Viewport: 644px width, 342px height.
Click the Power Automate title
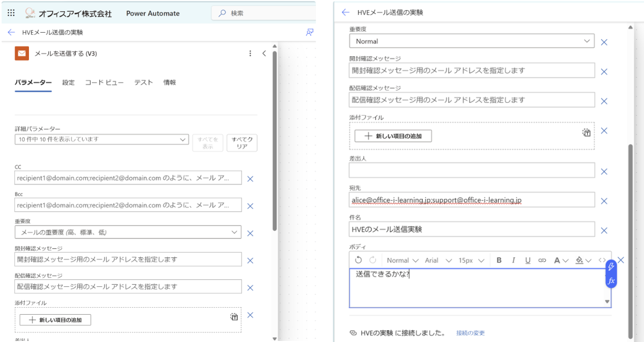[153, 13]
